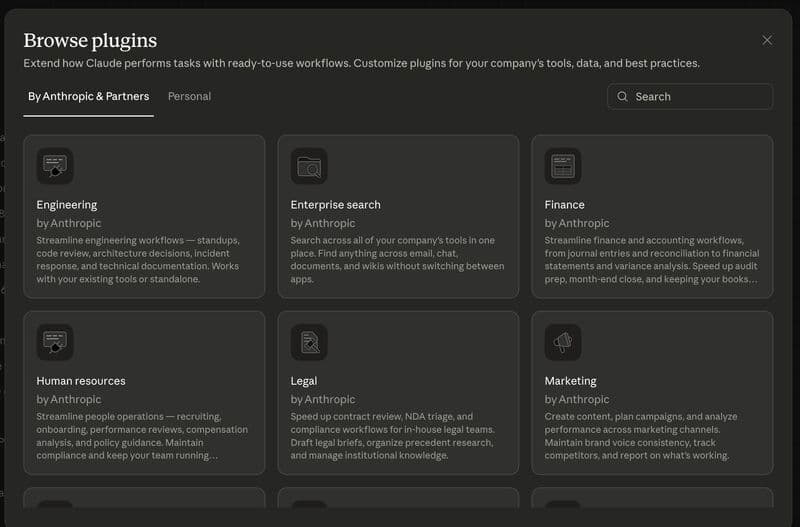
Task: Click the Marketing megaphone icon
Action: click(x=563, y=342)
